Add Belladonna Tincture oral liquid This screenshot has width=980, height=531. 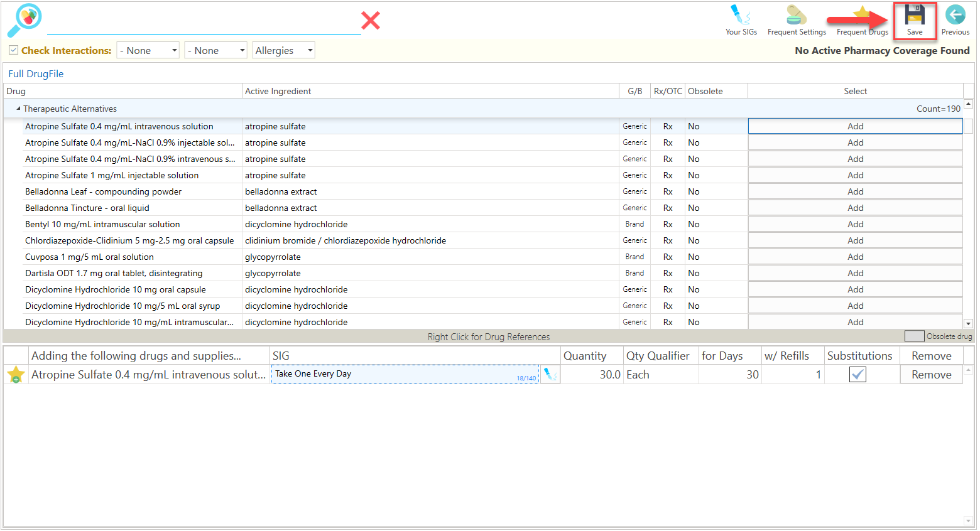coord(855,208)
